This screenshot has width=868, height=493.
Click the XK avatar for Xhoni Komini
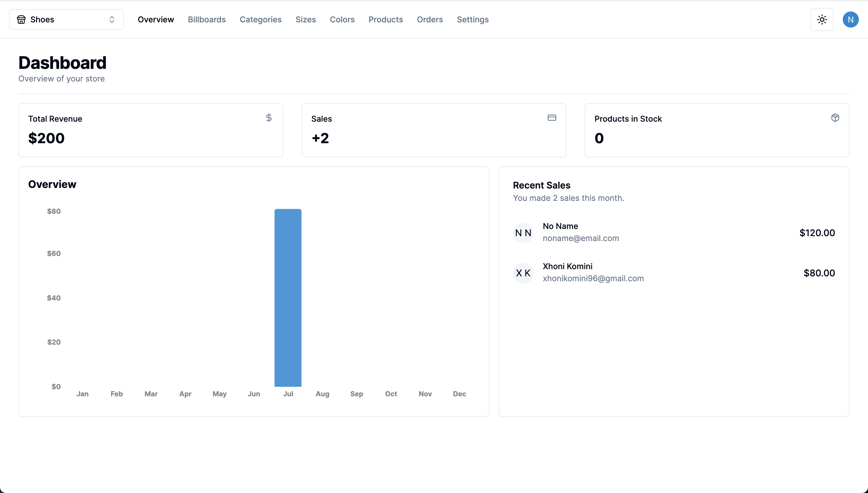523,273
